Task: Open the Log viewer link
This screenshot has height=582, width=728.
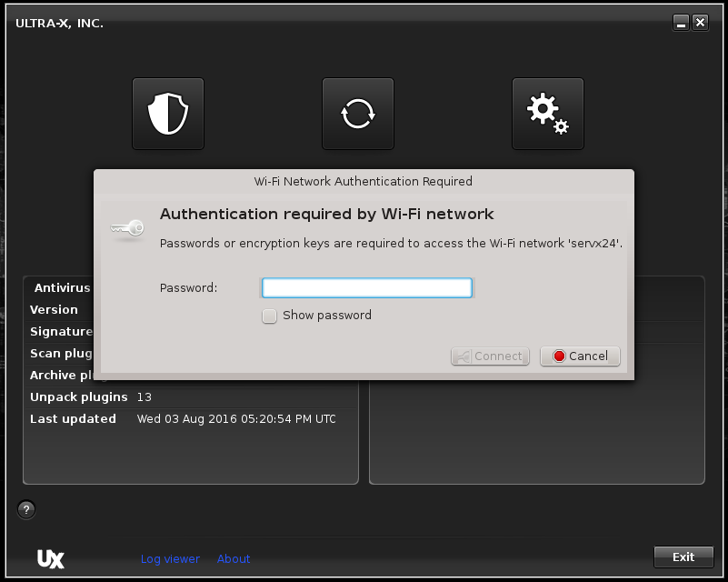Action: 170,558
